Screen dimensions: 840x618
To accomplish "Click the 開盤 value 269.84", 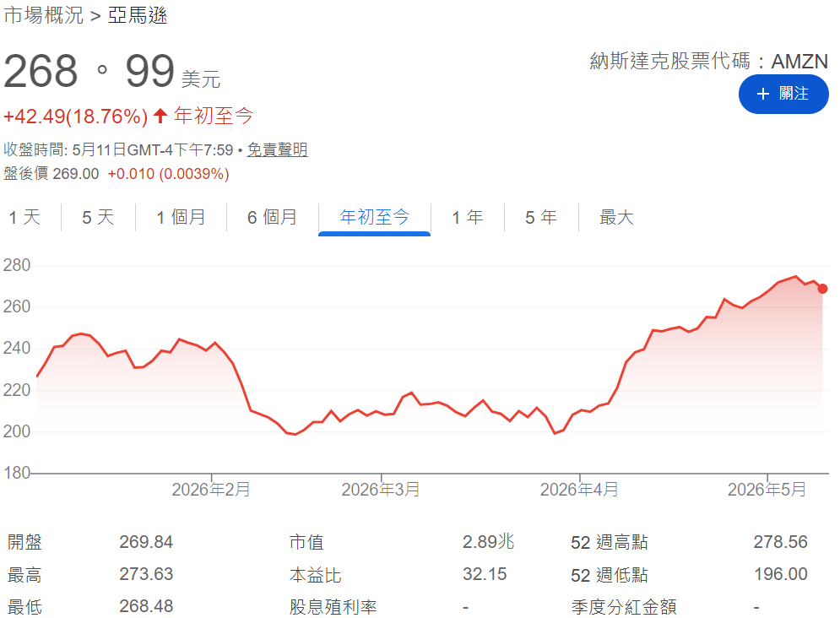I will click(146, 542).
